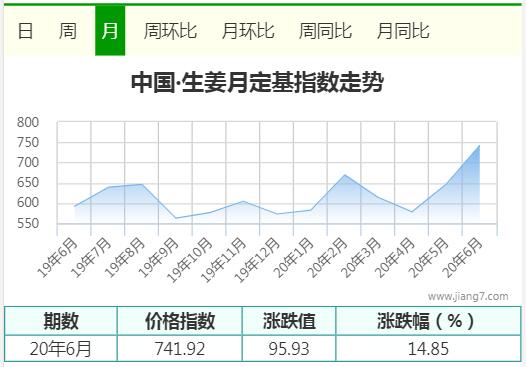Image resolution: width=526 pixels, height=367 pixels.
Task: Click the 800 y-axis value
Action: 28,122
